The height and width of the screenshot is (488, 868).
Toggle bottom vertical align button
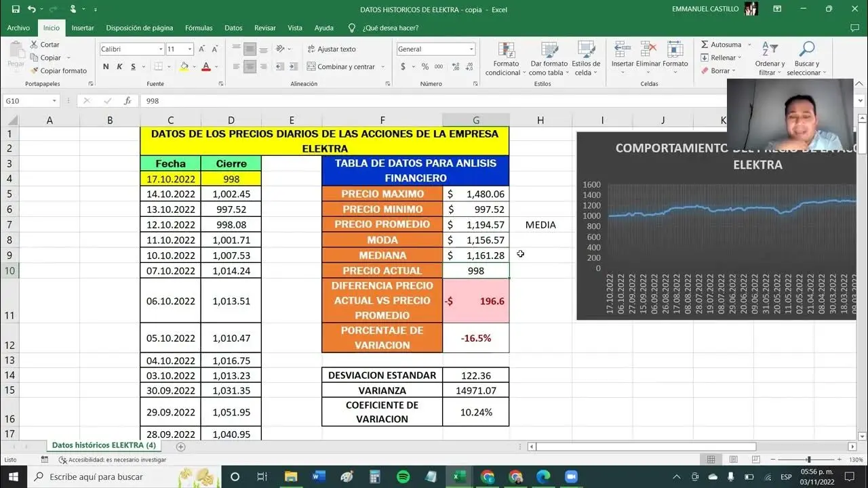(263, 49)
